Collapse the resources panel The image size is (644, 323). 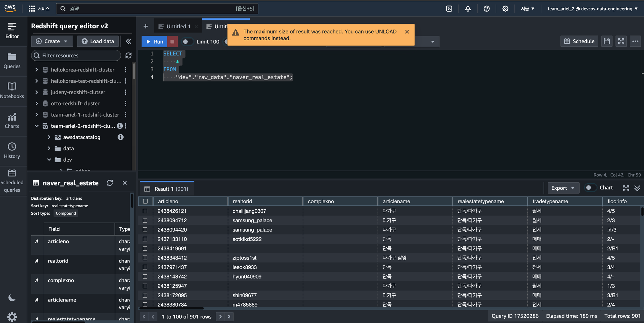128,41
